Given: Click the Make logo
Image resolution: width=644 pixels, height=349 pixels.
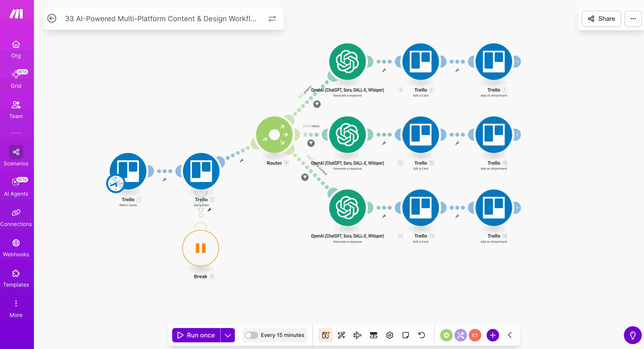Looking at the screenshot, I should [16, 14].
